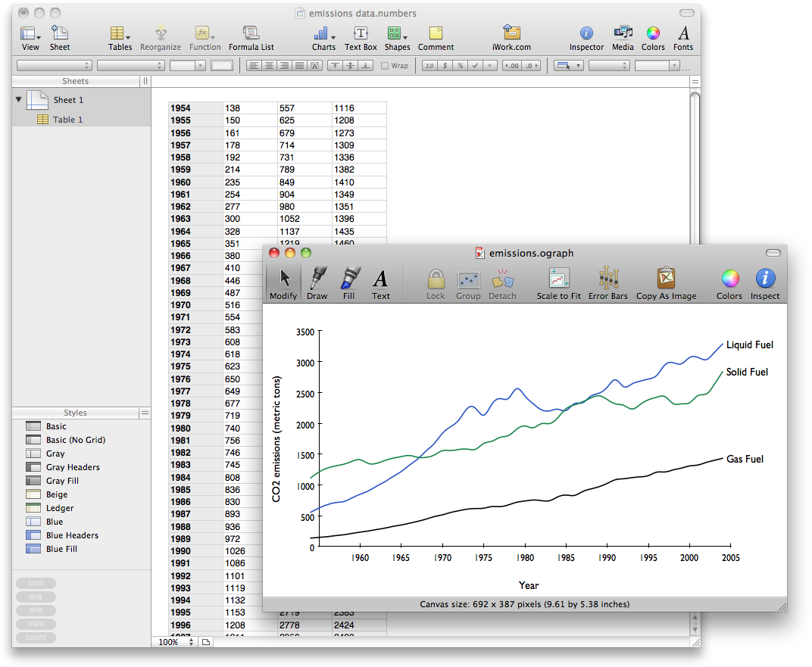Image resolution: width=812 pixels, height=667 pixels.
Task: Open the Colors picker in Numbers toolbar
Action: pyautogui.click(x=652, y=33)
